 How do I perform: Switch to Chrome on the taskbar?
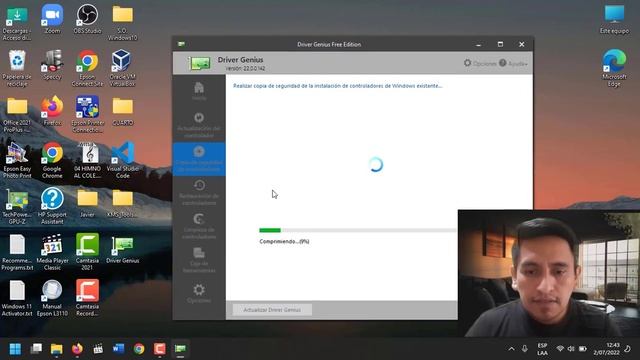tap(139, 349)
